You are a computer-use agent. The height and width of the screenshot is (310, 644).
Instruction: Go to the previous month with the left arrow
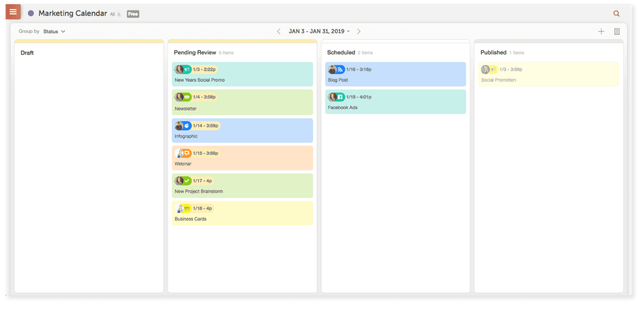coord(279,31)
